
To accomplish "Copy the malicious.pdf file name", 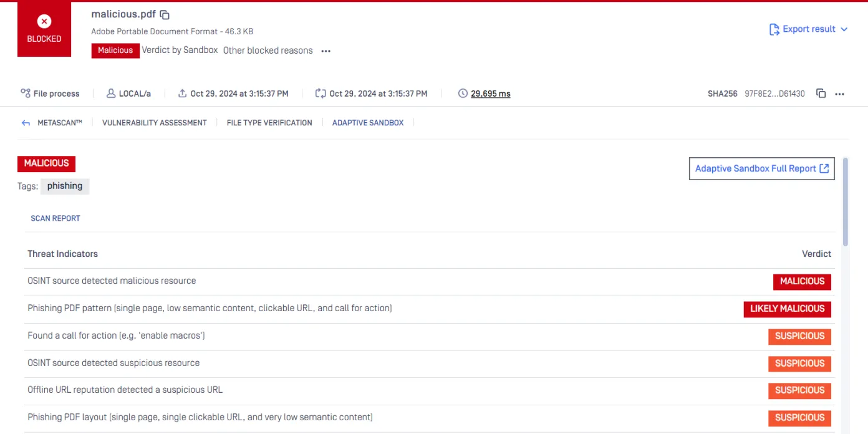I will tap(165, 15).
